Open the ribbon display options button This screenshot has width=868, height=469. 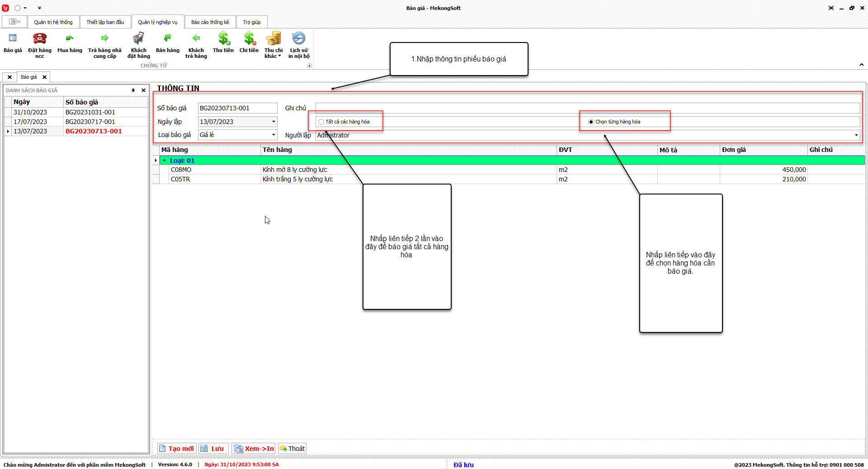pos(831,8)
